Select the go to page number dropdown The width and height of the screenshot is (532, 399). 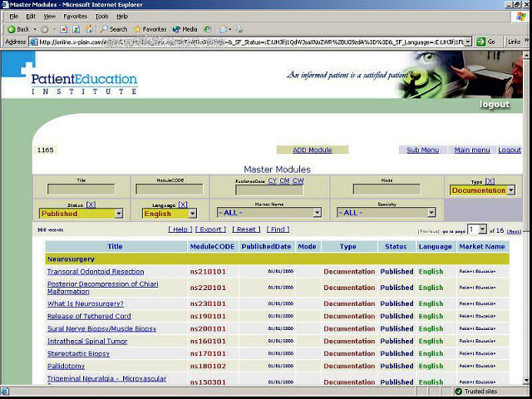(x=476, y=229)
